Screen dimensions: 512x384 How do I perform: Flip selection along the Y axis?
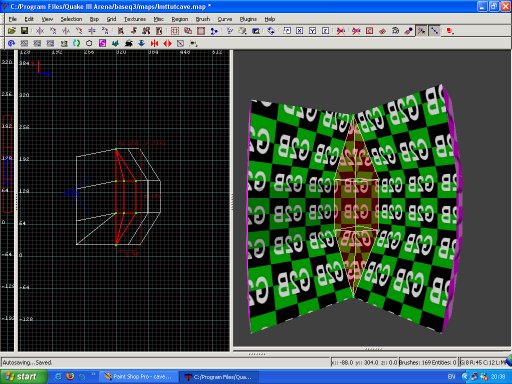click(x=66, y=31)
